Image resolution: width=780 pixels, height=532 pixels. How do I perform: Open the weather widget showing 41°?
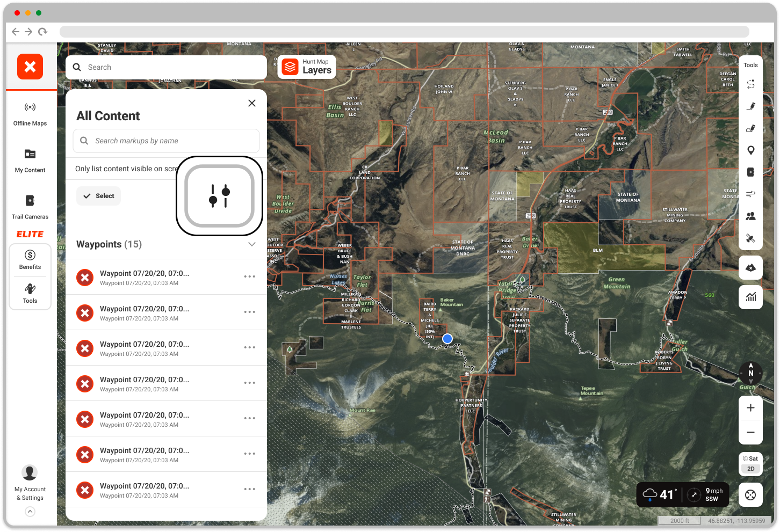point(661,494)
